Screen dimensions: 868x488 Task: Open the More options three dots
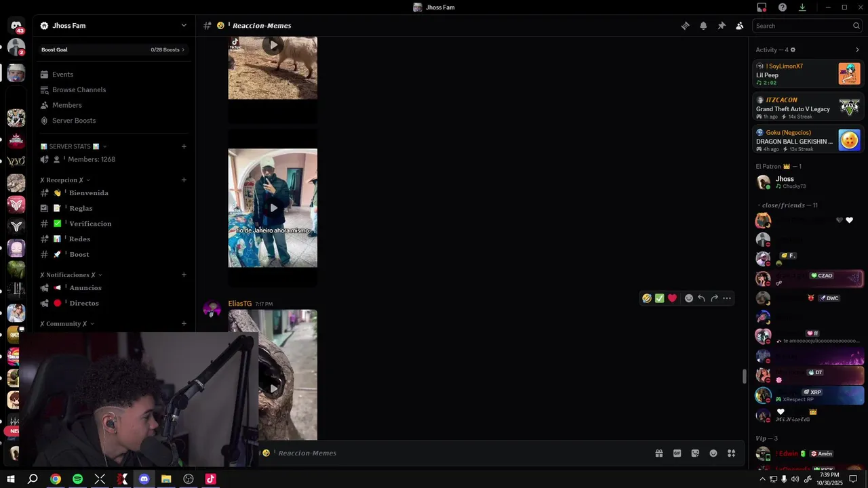tap(727, 298)
